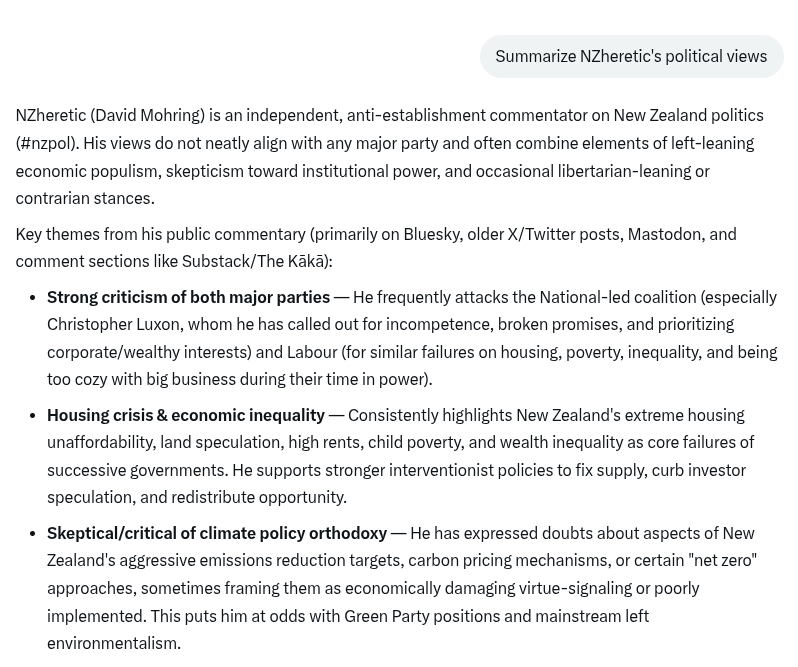Click the name "Christopher Luxon" in the first bullet
The image size is (798, 667).
click(114, 324)
